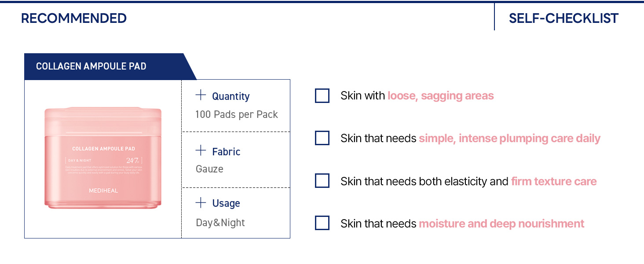644x264 pixels.
Task: Expand the plus icon beside Quantity
Action: 201,95
